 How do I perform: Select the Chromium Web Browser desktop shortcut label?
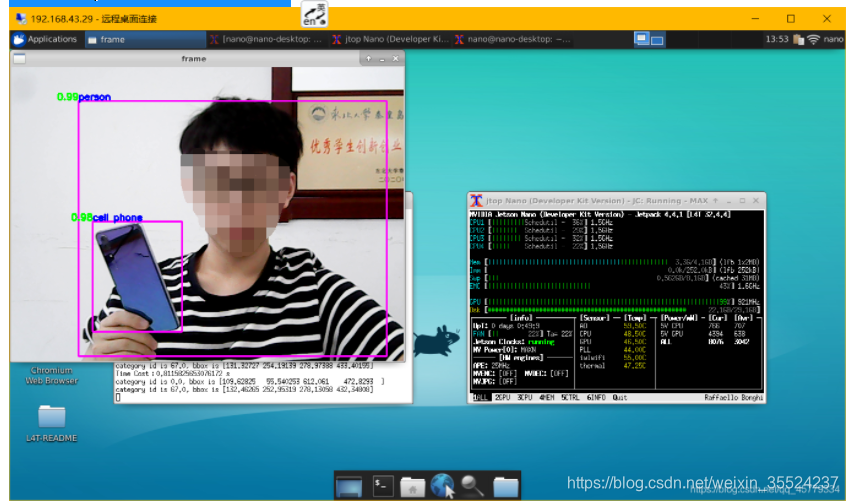coord(51,375)
